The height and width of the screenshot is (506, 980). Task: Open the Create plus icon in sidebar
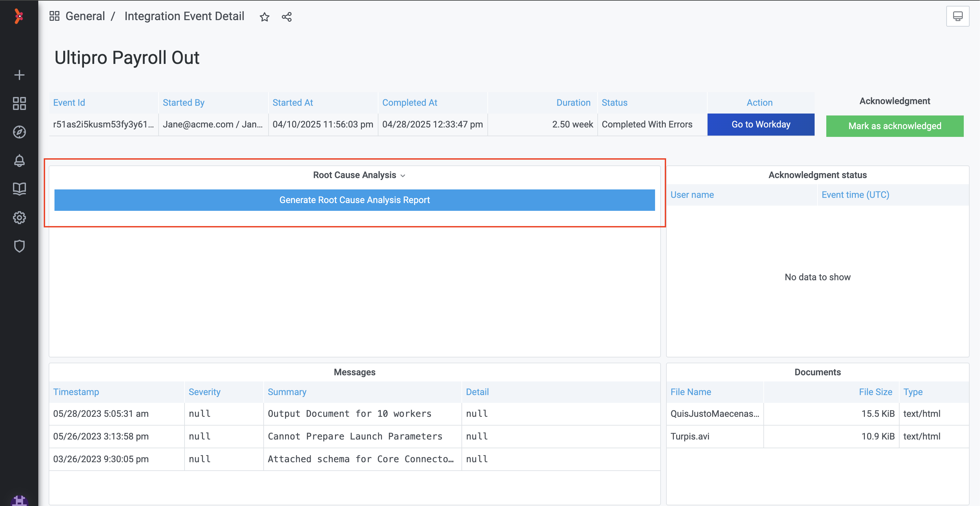pyautogui.click(x=19, y=75)
